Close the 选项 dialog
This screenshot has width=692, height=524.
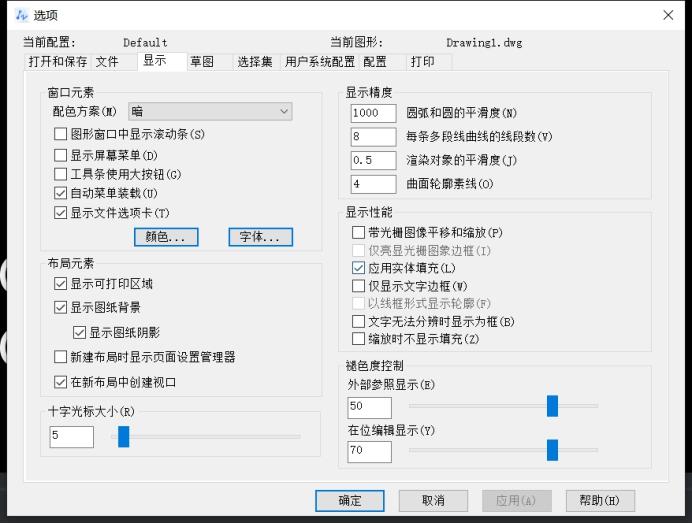click(668, 15)
